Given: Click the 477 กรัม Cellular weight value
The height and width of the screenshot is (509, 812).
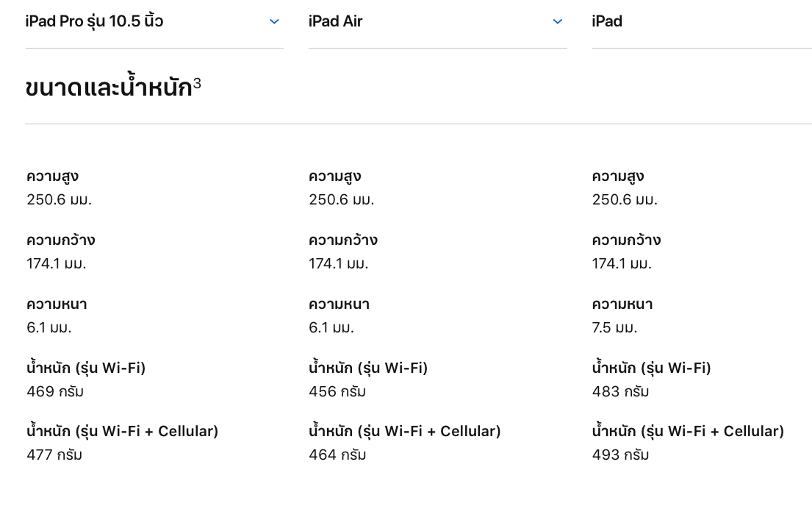Looking at the screenshot, I should (x=54, y=455).
